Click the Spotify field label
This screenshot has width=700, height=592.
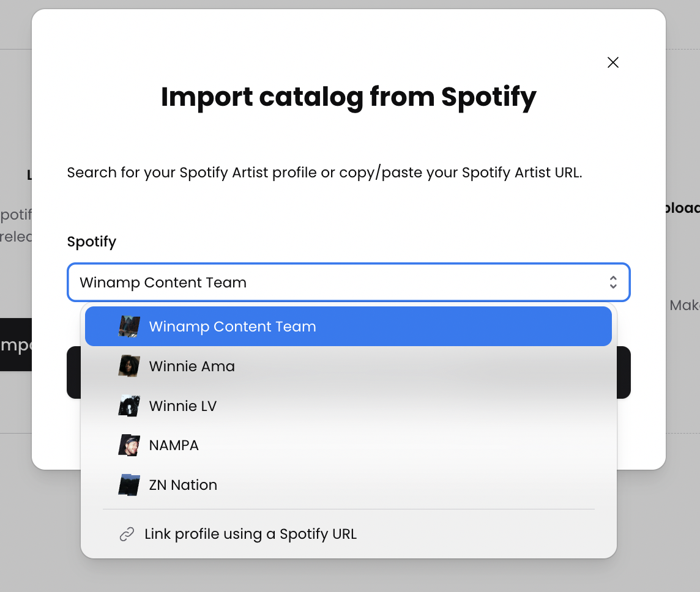(92, 242)
